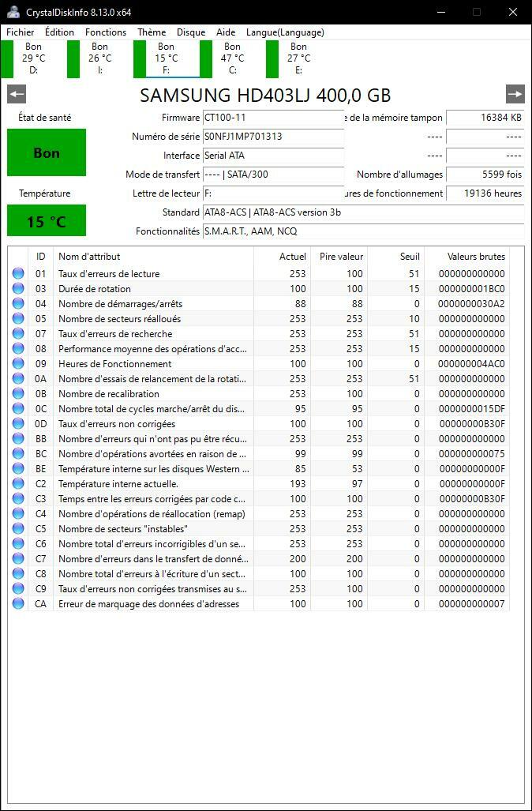Click status orb for attribute ID BE
This screenshot has height=811, width=532.
point(18,468)
